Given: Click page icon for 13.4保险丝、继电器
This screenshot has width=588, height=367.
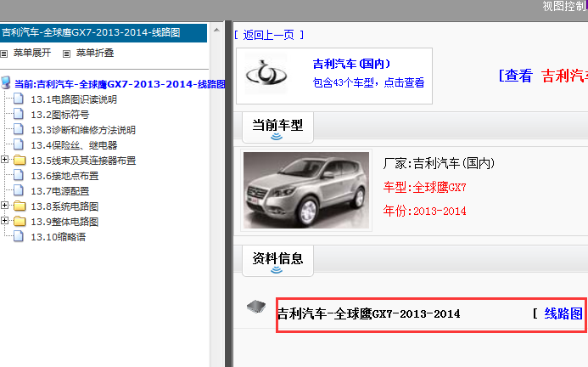Looking at the screenshot, I should click(19, 145).
